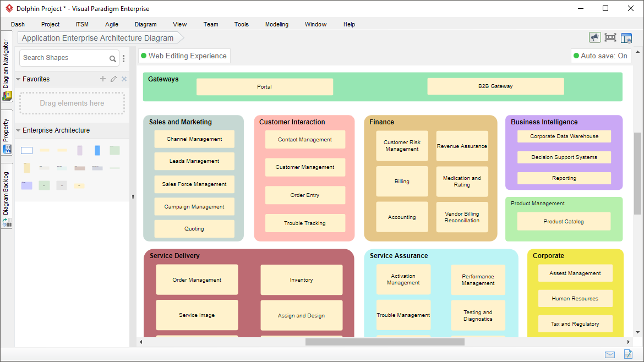
Task: Select the brown rectangle shape in palette
Action: click(x=80, y=168)
